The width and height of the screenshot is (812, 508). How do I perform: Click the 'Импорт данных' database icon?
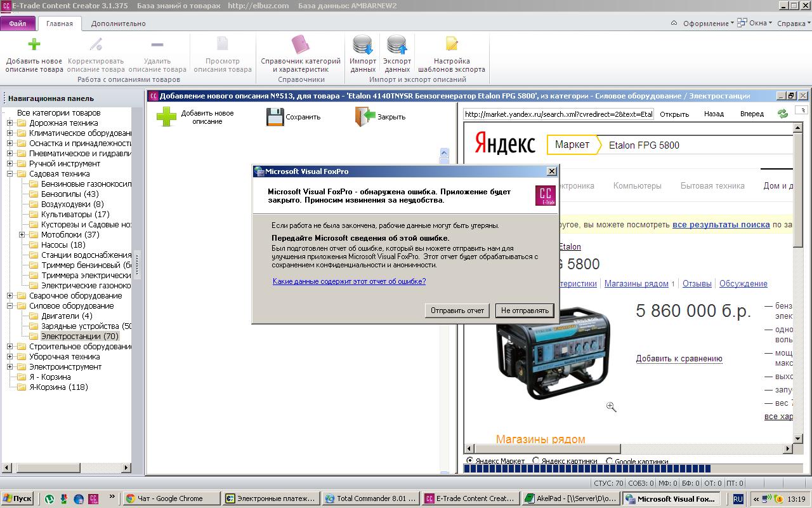click(x=363, y=44)
